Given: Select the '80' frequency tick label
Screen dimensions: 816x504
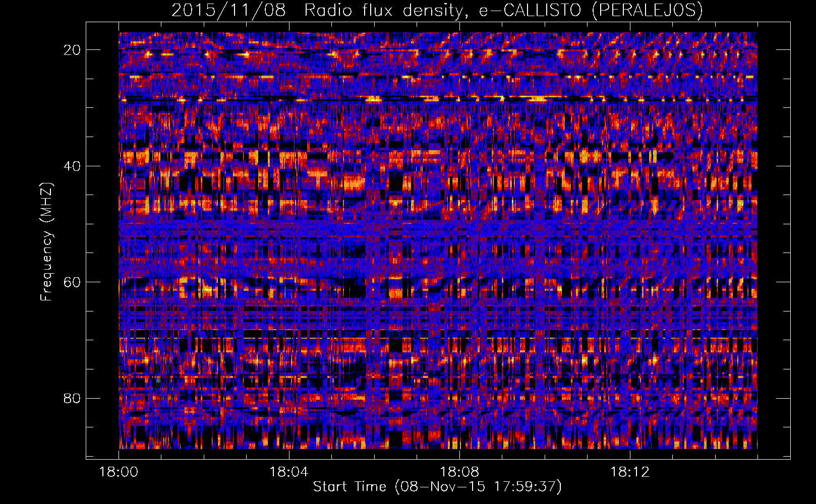Looking at the screenshot, I should coord(73,398).
